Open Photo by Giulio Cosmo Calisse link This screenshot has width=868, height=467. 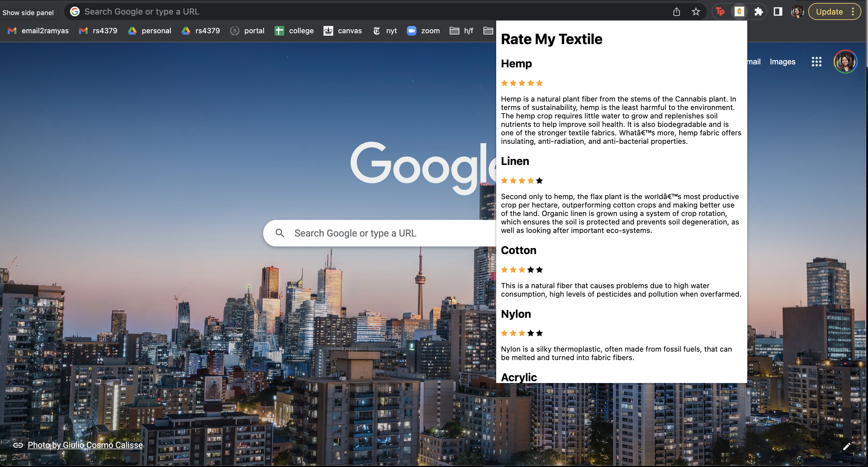pyautogui.click(x=85, y=445)
